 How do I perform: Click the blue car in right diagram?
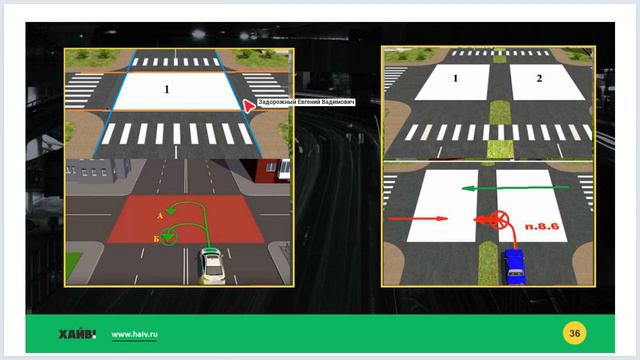[515, 267]
